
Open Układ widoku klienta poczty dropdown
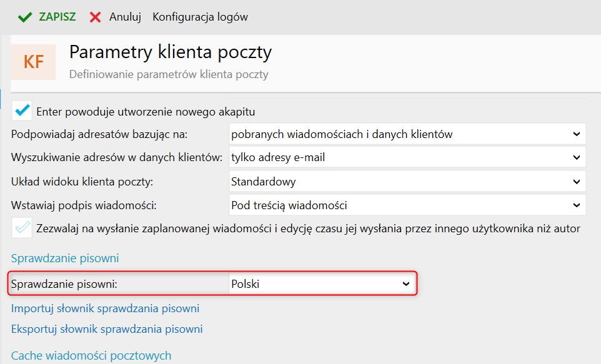pos(406,182)
